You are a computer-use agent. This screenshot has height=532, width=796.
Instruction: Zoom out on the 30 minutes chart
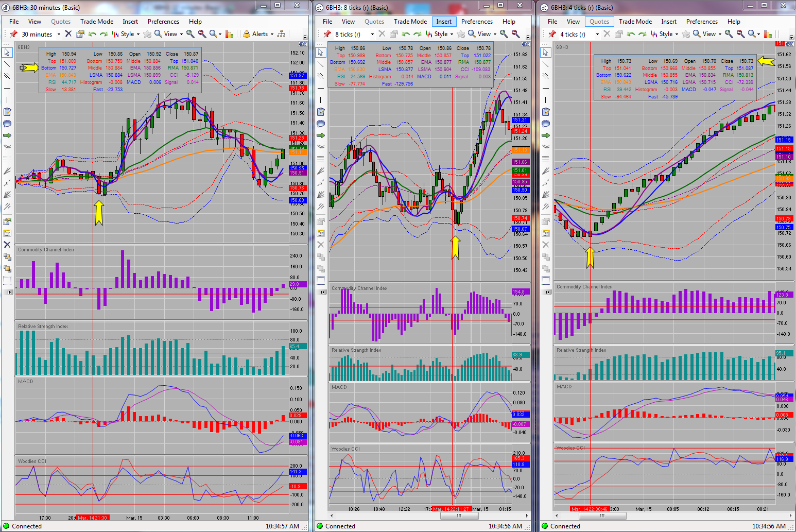[x=202, y=34]
